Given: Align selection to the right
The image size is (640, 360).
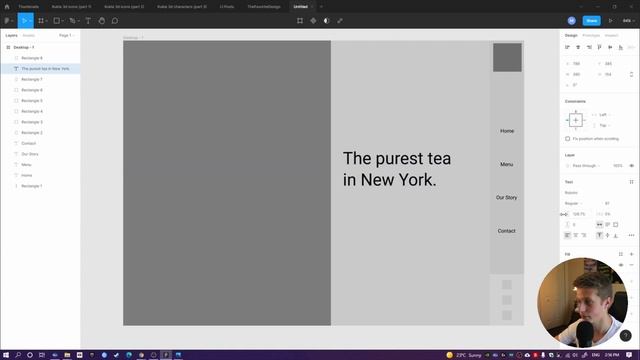Looking at the screenshot, I should [x=589, y=47].
